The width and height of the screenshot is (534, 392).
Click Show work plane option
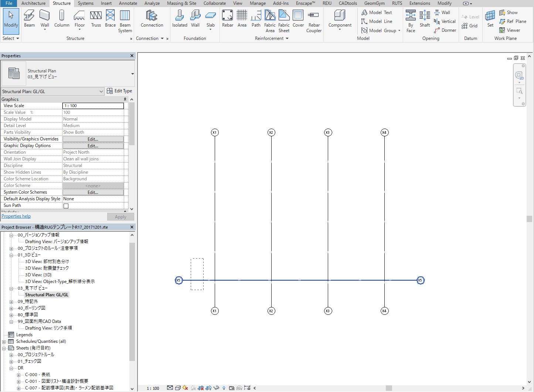[x=508, y=13]
